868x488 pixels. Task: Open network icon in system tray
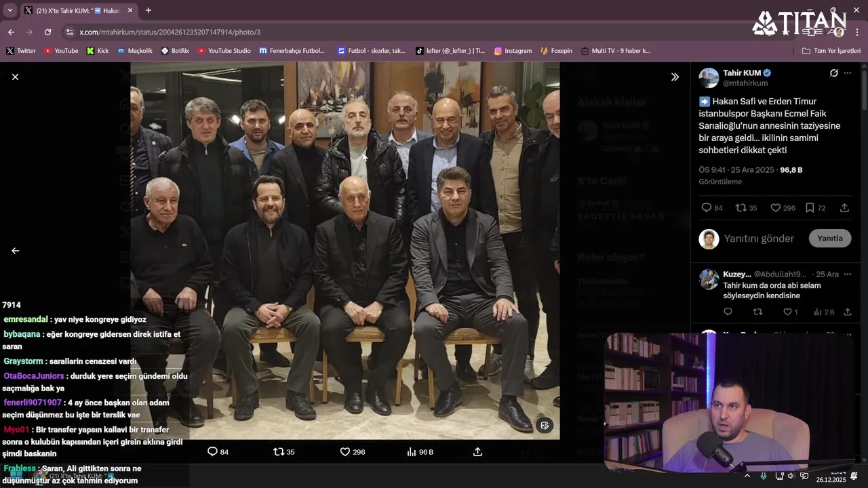(779, 476)
